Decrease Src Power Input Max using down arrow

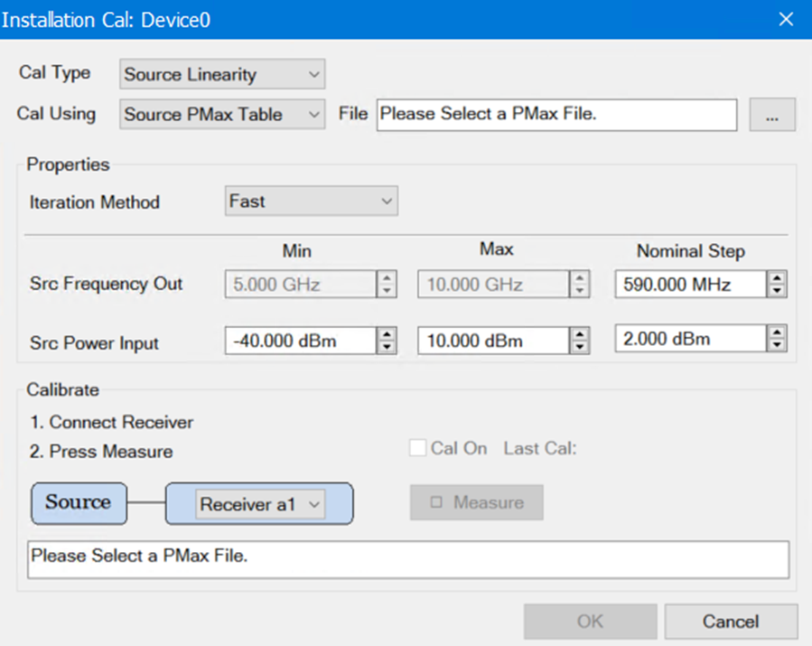pyautogui.click(x=581, y=347)
